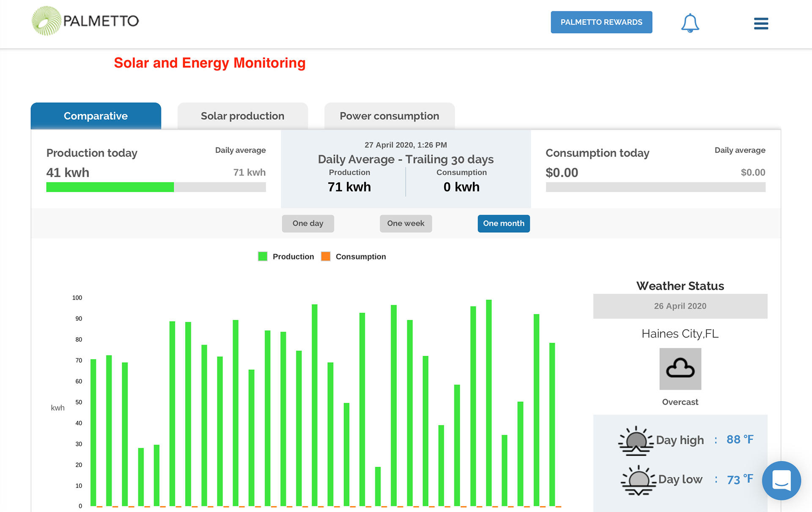Toggle the orange Consumption legend swatch
812x512 pixels.
tap(326, 256)
